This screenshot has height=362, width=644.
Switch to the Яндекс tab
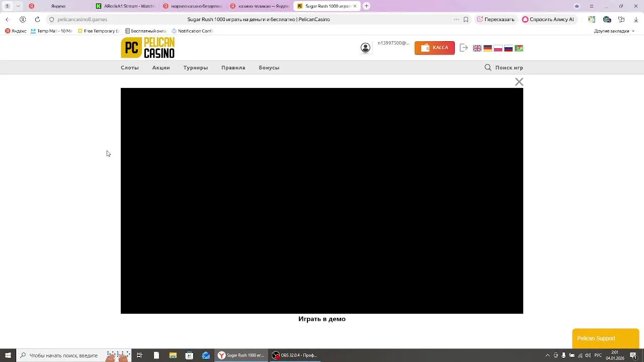pos(58,6)
